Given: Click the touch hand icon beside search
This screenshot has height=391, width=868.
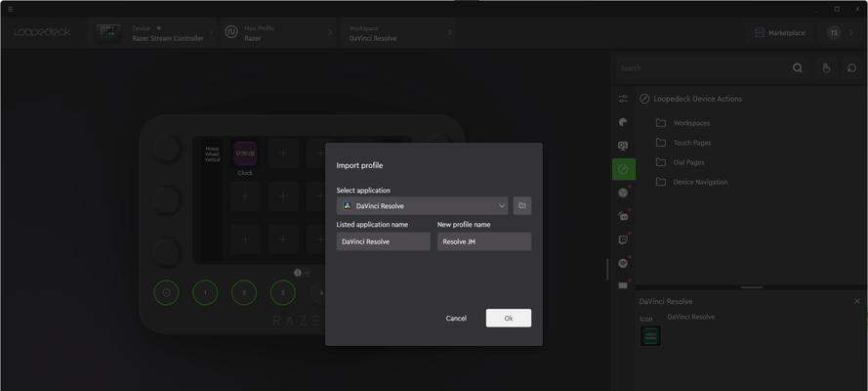Looking at the screenshot, I should click(x=826, y=68).
